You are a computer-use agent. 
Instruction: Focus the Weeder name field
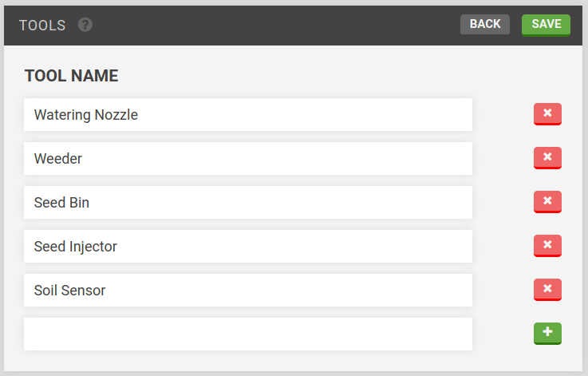[247, 159]
